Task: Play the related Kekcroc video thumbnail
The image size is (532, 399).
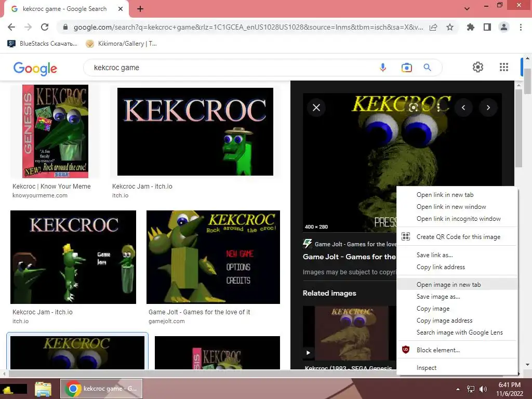Action: 350,333
